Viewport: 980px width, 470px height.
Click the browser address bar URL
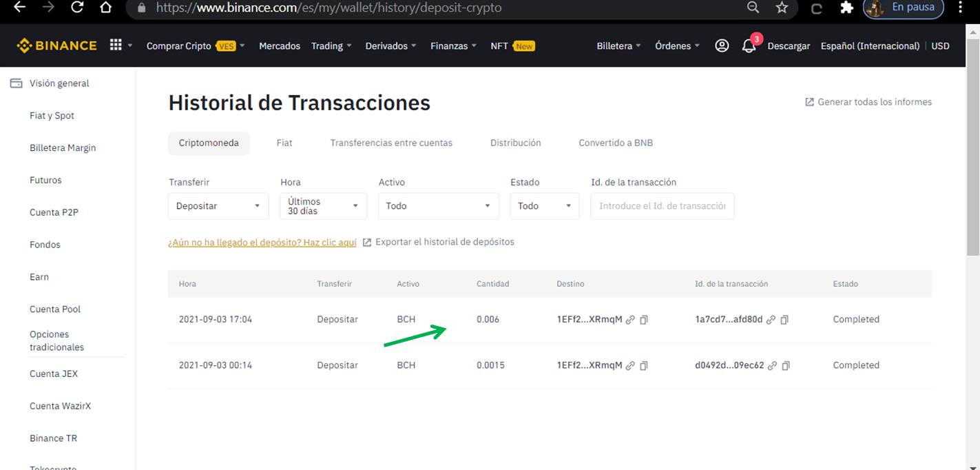[x=329, y=8]
